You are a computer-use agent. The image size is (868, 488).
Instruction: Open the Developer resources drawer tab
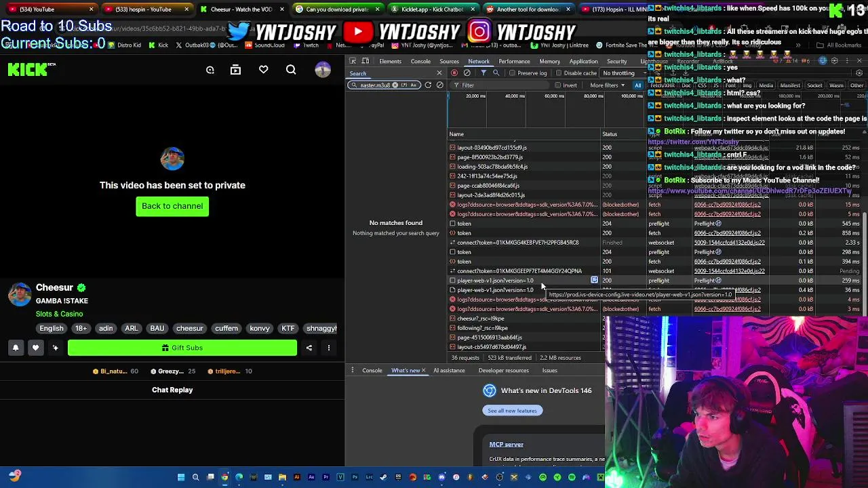point(503,371)
